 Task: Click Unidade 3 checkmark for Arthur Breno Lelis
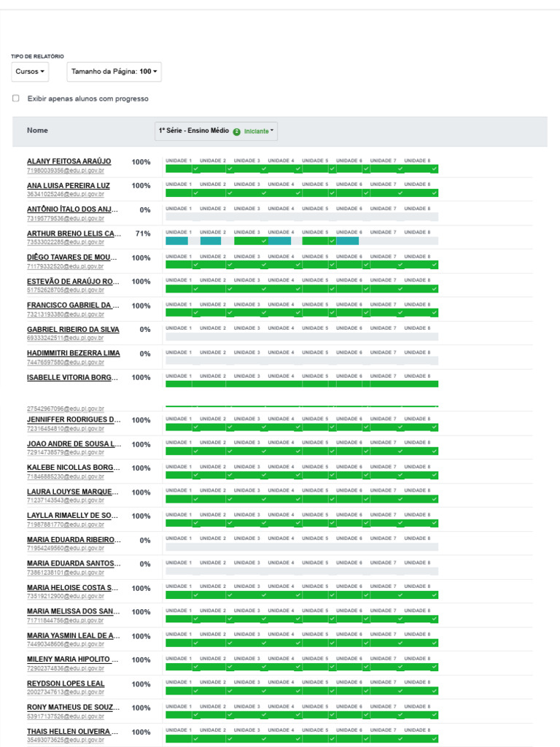coord(264,241)
